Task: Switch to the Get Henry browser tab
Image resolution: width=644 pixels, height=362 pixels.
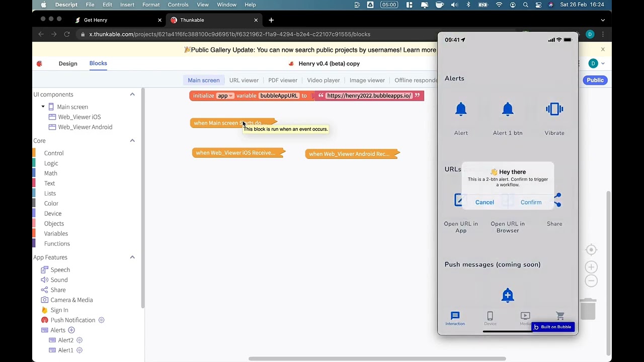Action: [96, 20]
